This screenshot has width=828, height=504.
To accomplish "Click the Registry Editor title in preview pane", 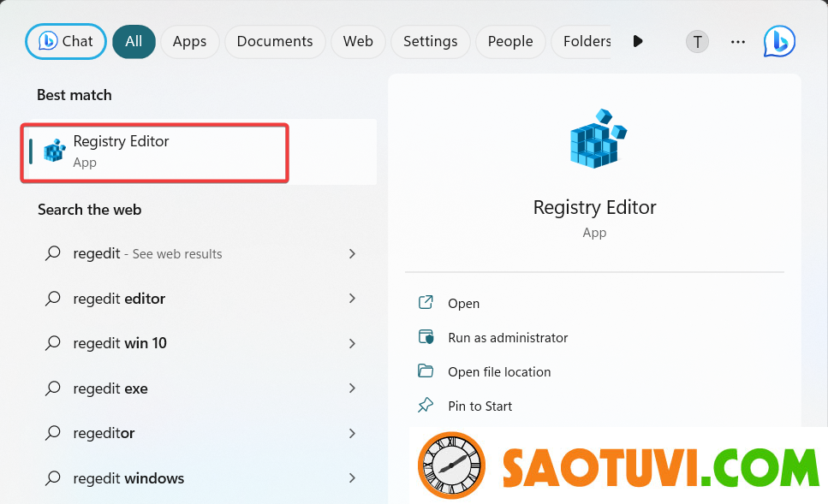I will pyautogui.click(x=594, y=207).
